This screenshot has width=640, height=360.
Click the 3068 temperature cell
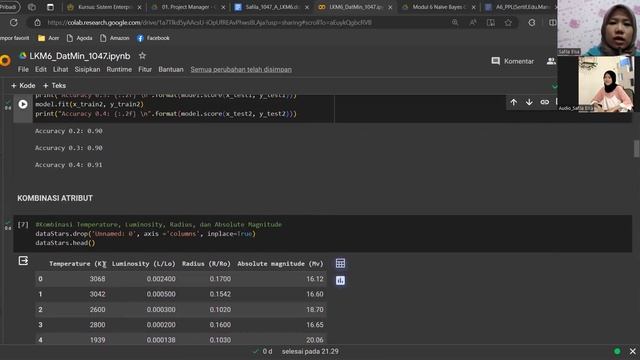98,279
